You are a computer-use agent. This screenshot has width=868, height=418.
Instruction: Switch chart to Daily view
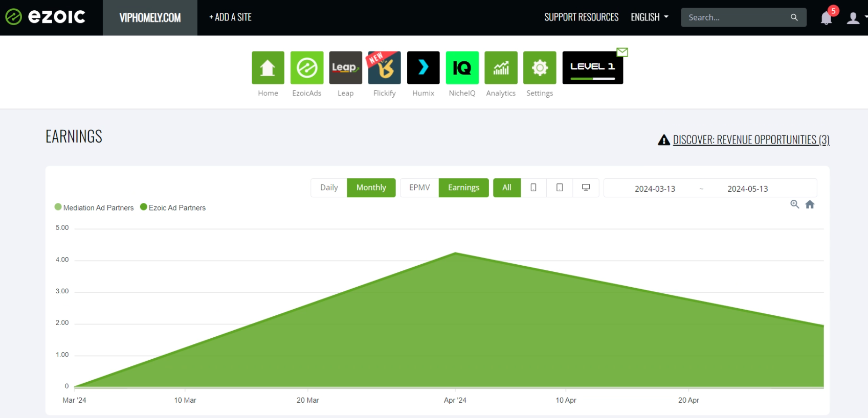(x=329, y=188)
